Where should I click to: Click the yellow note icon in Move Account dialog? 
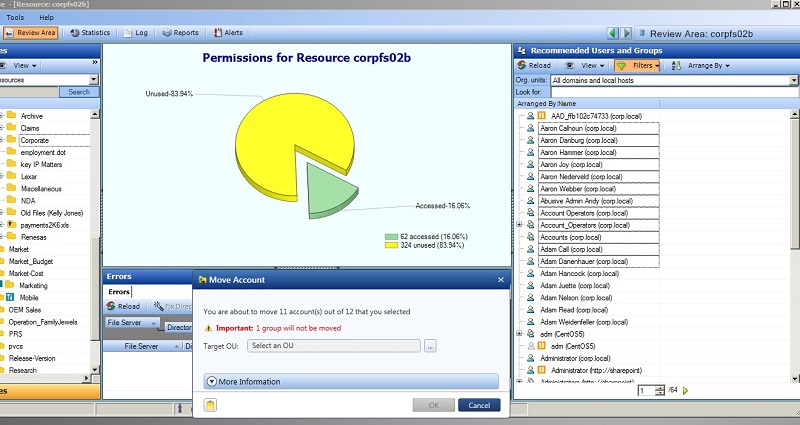(210, 405)
